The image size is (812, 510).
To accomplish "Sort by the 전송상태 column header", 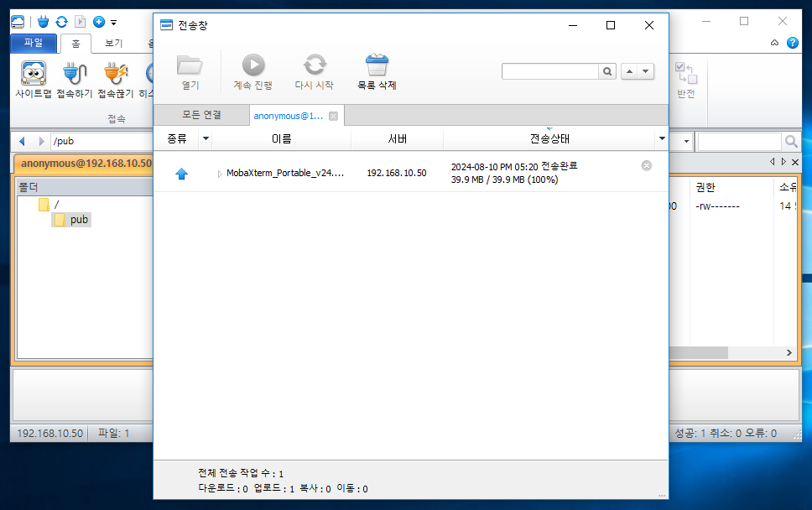I will (549, 138).
